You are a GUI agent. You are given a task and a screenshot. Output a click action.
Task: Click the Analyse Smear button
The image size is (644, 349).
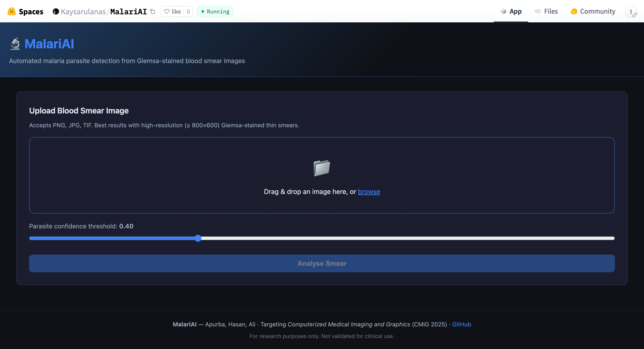(x=322, y=264)
